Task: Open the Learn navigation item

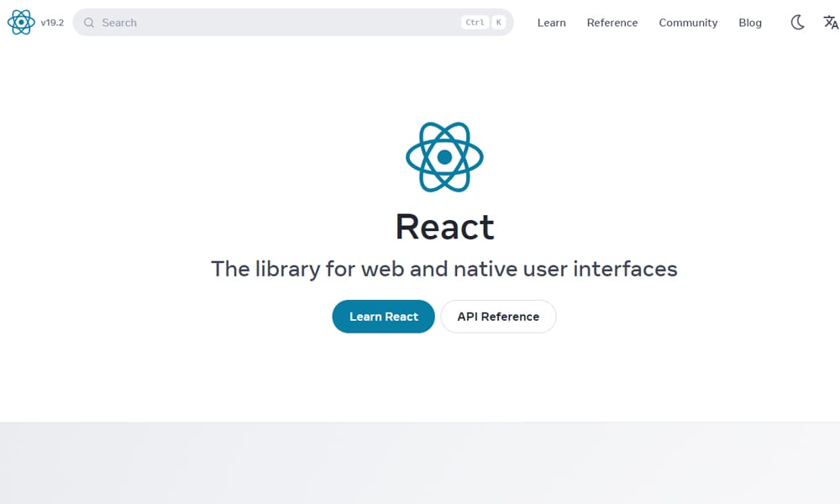Action: (551, 23)
